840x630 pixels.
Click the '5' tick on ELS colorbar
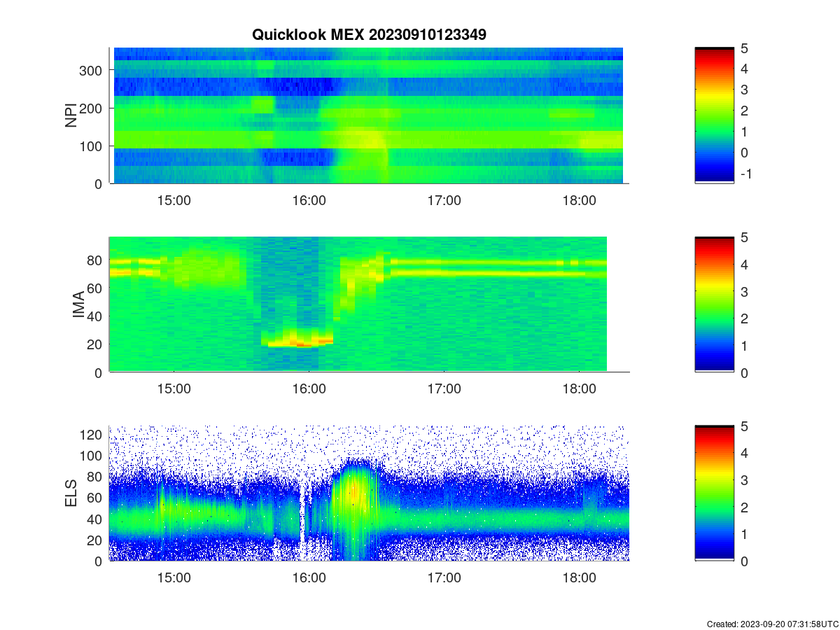[745, 426]
